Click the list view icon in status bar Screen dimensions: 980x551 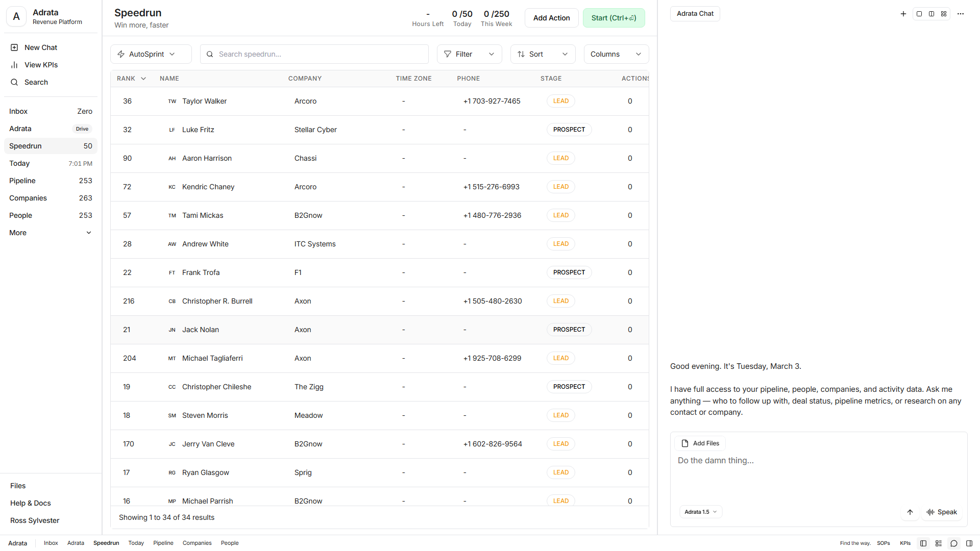938,543
